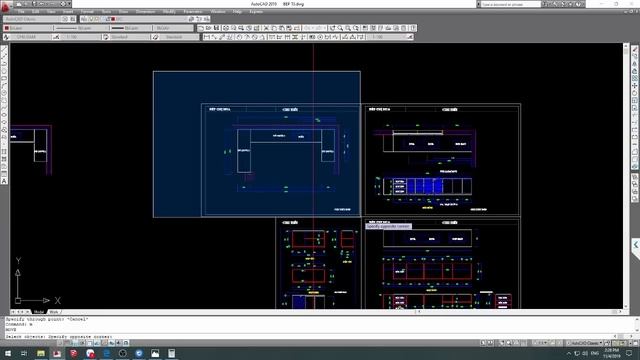Open the text style dropdown

coord(31,37)
